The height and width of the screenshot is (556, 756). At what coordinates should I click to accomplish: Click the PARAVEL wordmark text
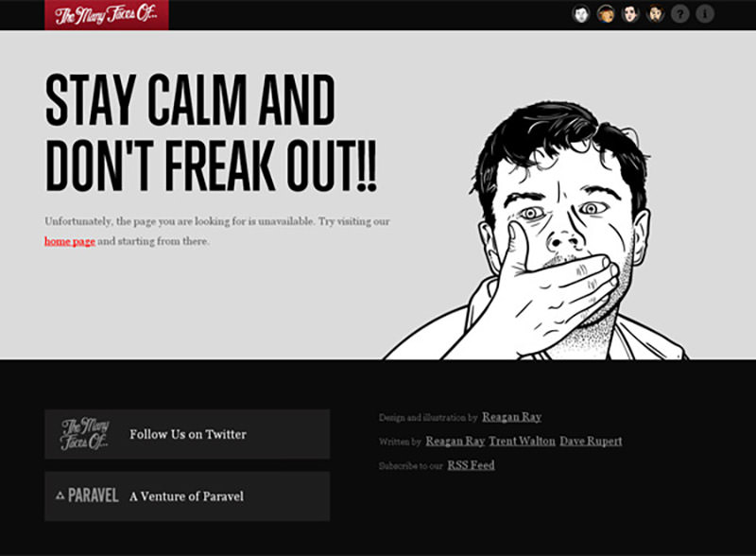(x=93, y=495)
